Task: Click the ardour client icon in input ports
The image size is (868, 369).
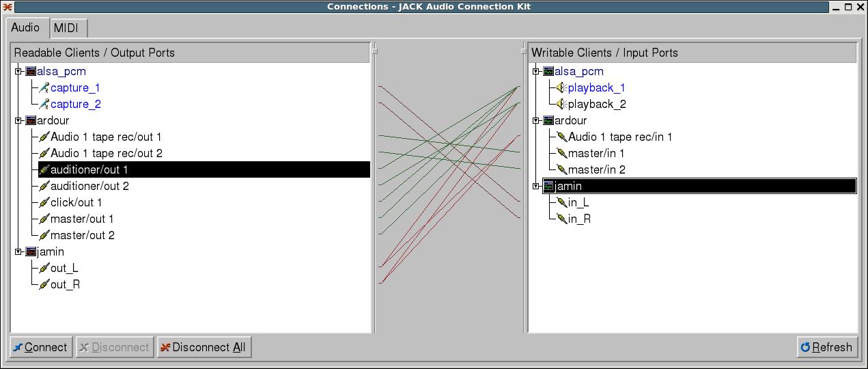Action: tap(548, 120)
